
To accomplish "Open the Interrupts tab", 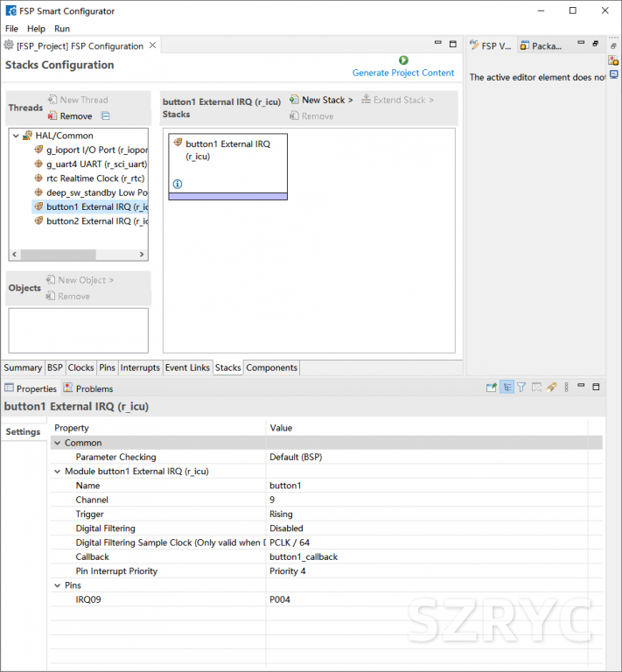I will click(x=140, y=367).
